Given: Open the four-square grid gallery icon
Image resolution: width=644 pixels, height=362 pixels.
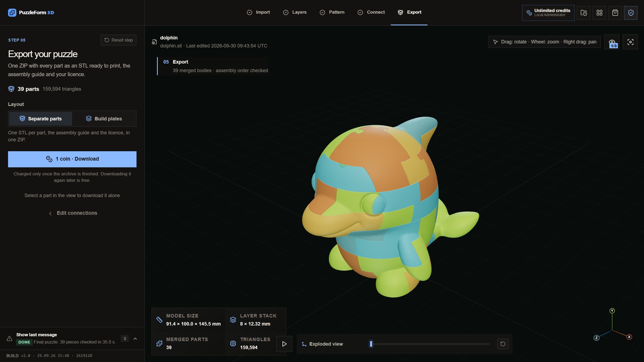Looking at the screenshot, I should (x=599, y=13).
